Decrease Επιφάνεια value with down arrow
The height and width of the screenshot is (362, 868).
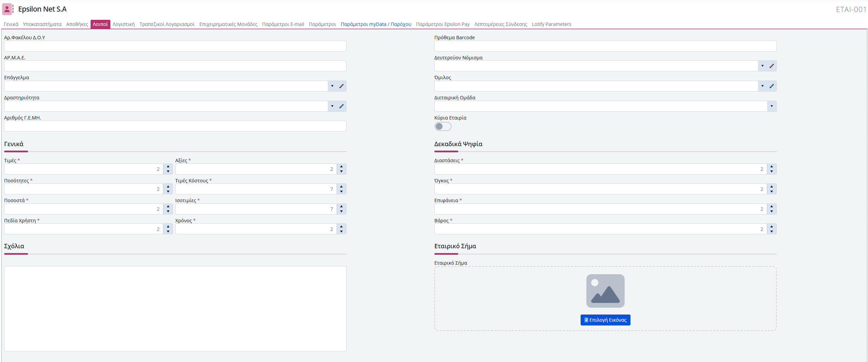(x=772, y=211)
